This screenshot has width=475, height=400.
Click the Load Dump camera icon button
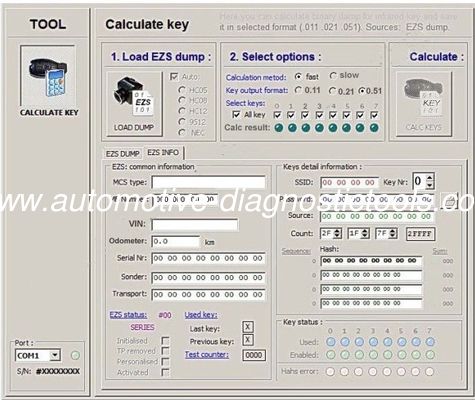pos(134,103)
